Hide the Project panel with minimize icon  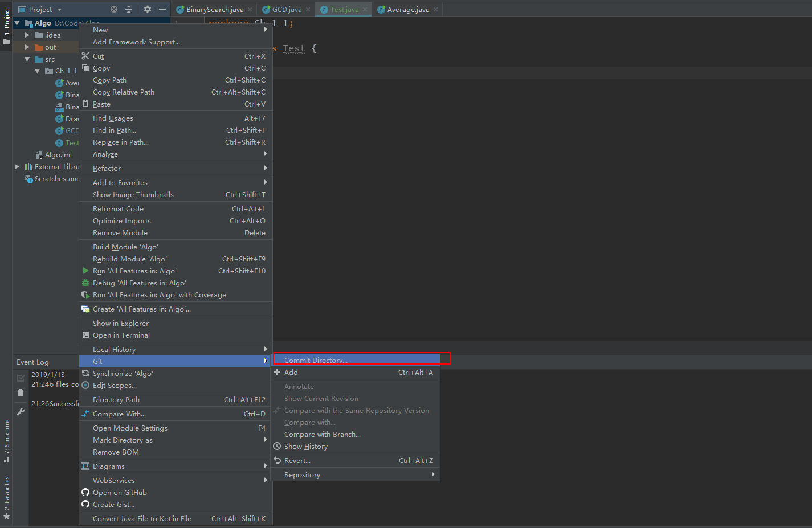tap(162, 9)
